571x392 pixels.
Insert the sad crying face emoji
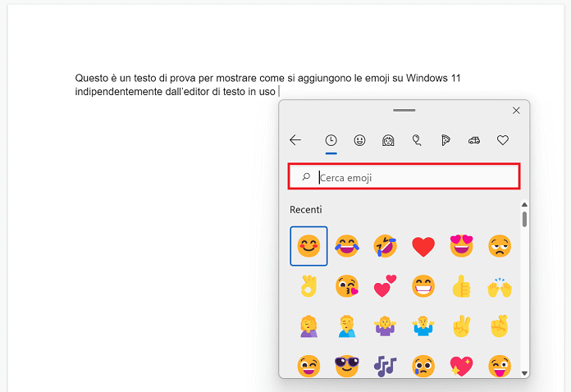point(423,366)
